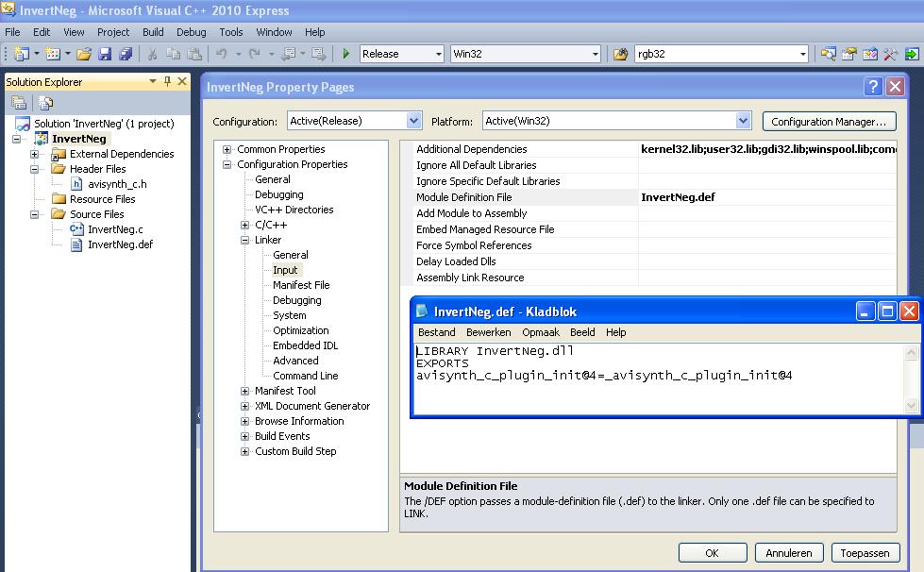Open the Solution Explorer window position dropdown arrow
Screen dimensions: 924x572
[153, 81]
